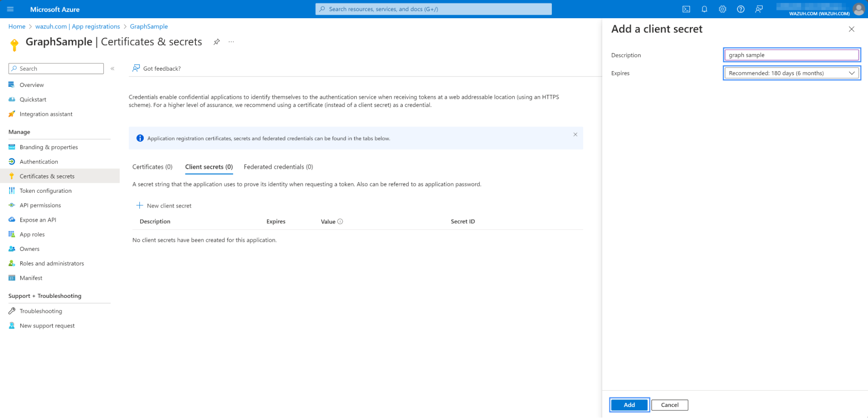Switch to the Certificates tab
Image resolution: width=868 pixels, height=418 pixels.
coord(152,167)
